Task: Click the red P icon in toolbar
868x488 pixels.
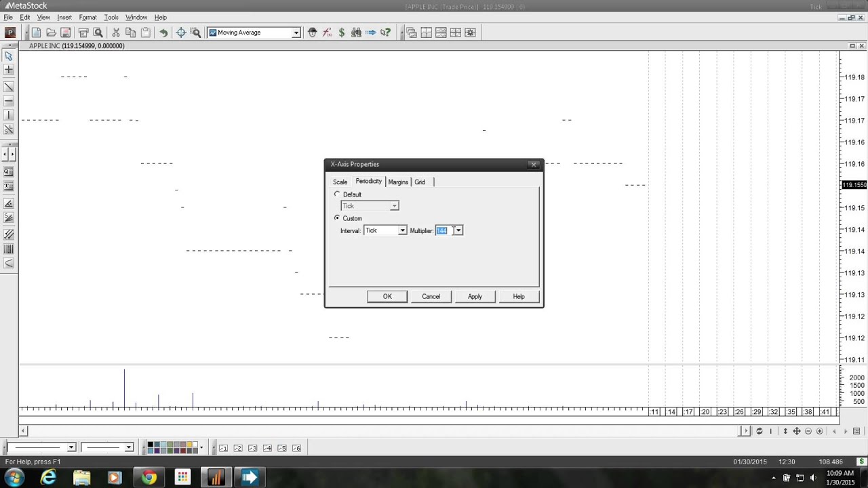Action: pyautogui.click(x=9, y=33)
